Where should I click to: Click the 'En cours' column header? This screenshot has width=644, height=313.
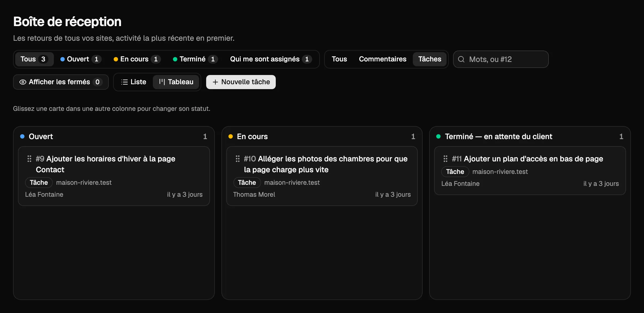[x=252, y=136]
